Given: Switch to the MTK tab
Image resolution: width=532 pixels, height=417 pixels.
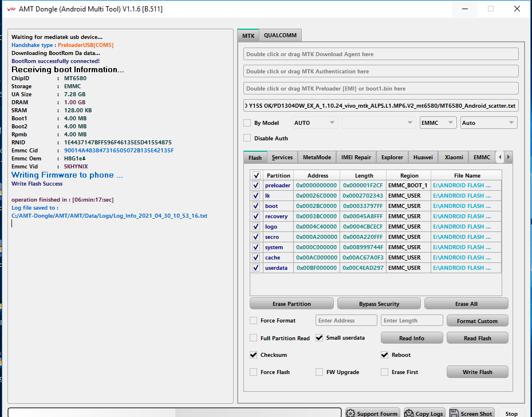Looking at the screenshot, I should point(249,36).
